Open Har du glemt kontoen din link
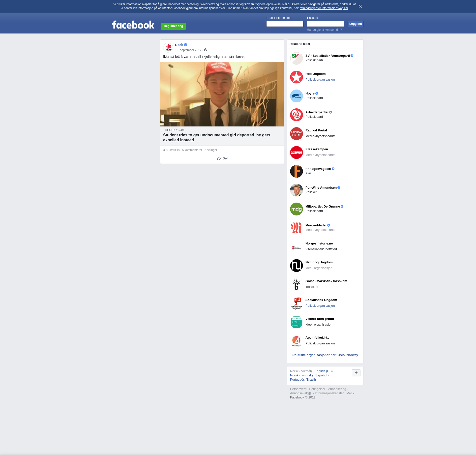This screenshot has width=476, height=455. coord(324,30)
